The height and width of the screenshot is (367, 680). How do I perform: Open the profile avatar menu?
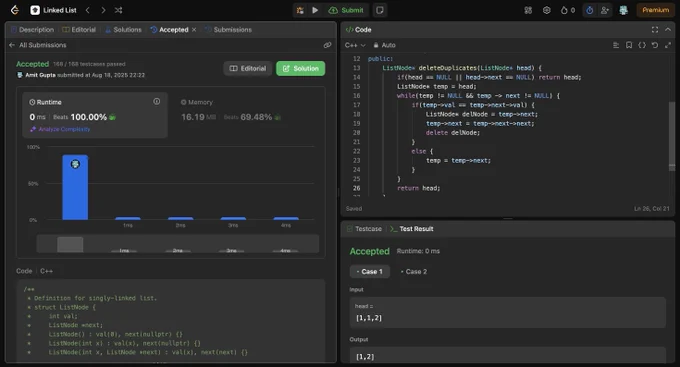point(623,10)
